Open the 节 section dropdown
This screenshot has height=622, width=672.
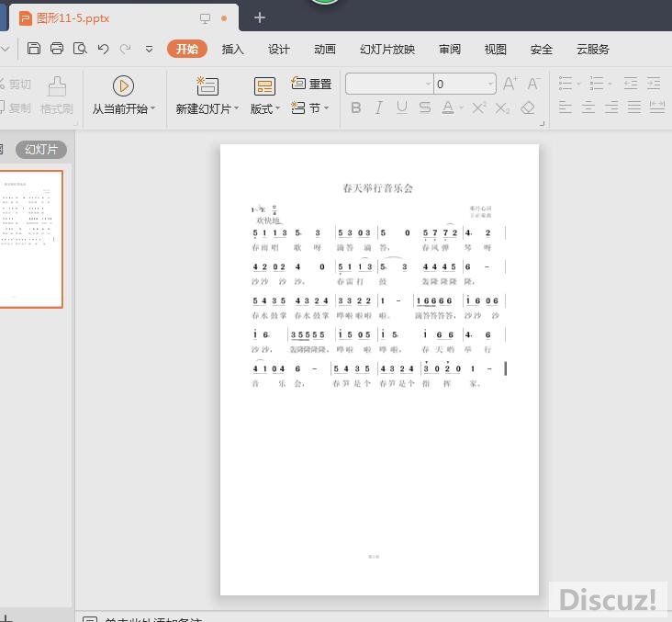point(310,107)
